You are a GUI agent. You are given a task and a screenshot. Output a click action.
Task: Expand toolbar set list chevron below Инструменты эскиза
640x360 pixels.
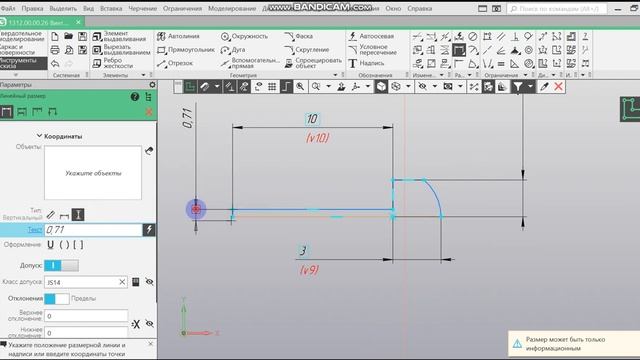click(x=16, y=75)
